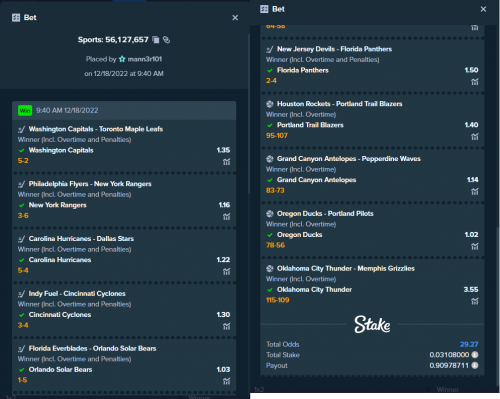Viewport: 500px width, 399px height.
Task: Click hockey icon beside Florida Everblades - Orlando Solar Bears
Action: click(x=22, y=349)
